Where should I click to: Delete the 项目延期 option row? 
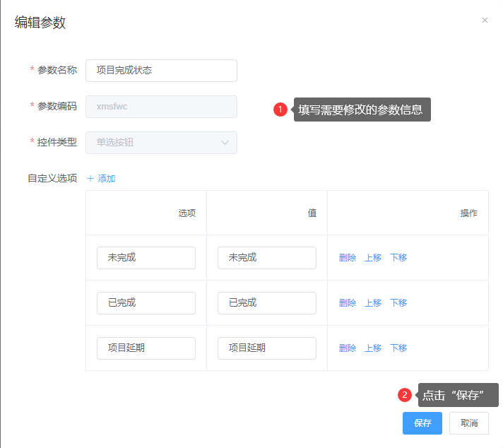click(348, 348)
